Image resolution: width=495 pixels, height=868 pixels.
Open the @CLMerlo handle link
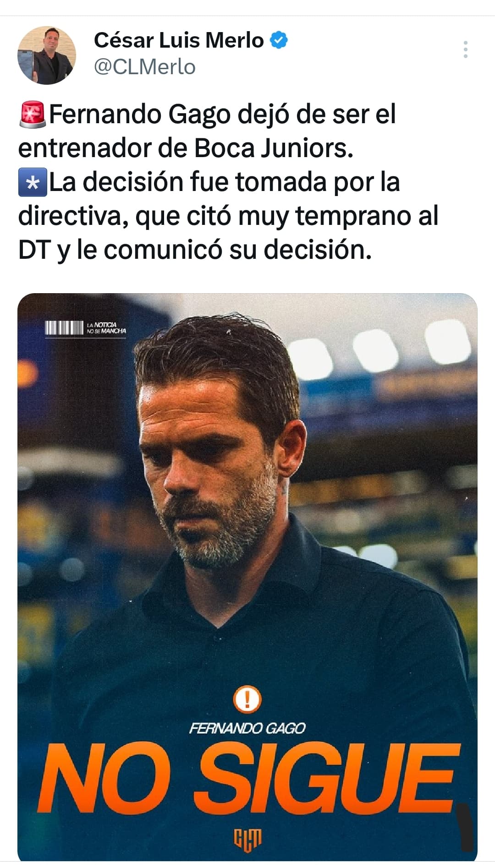(145, 67)
